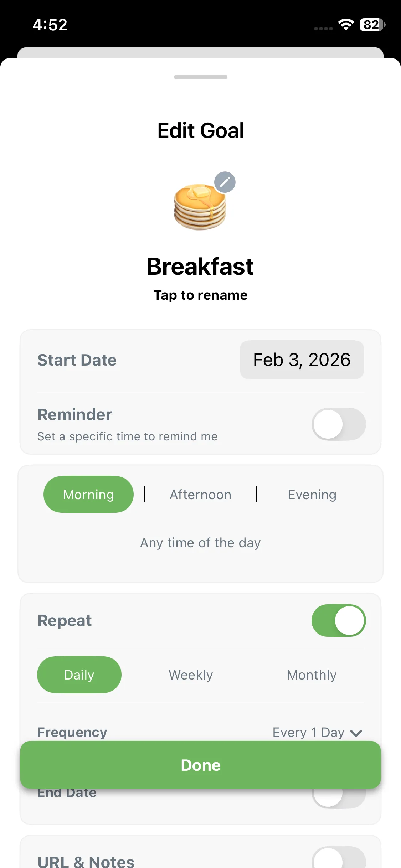Select the Afternoon time option
The image size is (401, 868).
point(200,495)
